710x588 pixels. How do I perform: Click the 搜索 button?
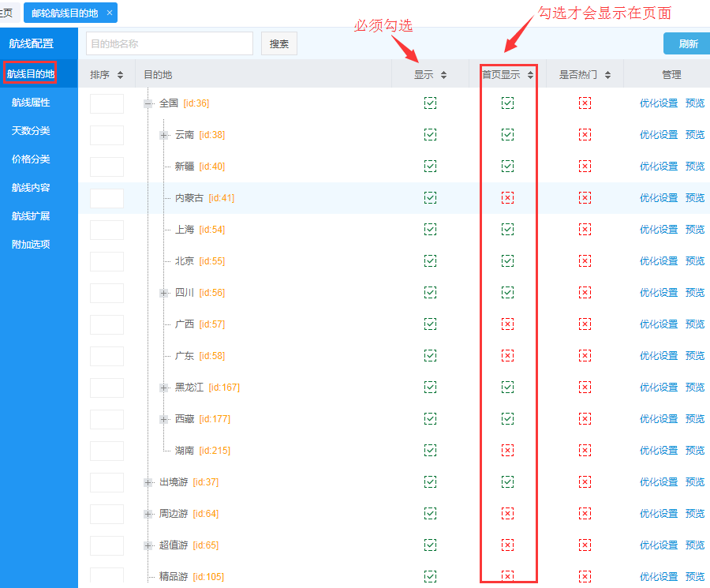click(279, 44)
